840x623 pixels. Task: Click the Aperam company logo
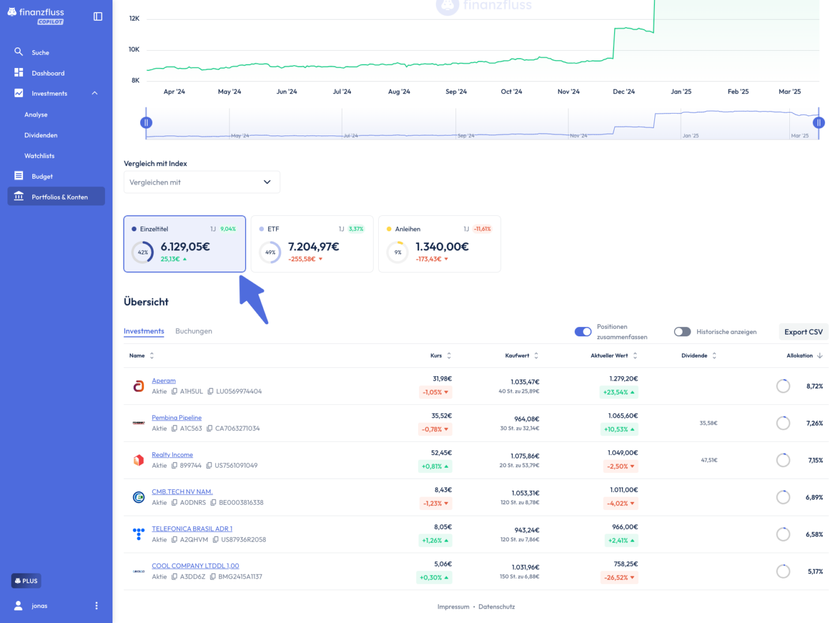click(138, 386)
